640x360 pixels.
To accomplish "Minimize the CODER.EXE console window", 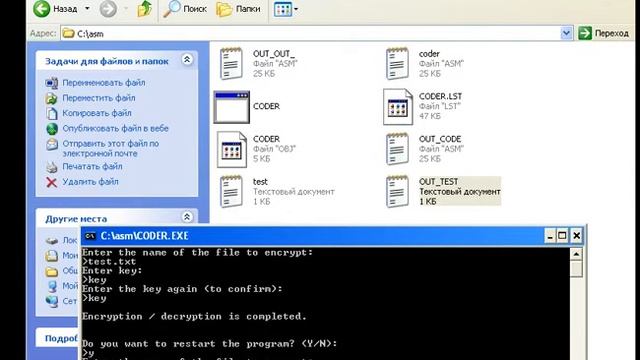I will [x=550, y=236].
